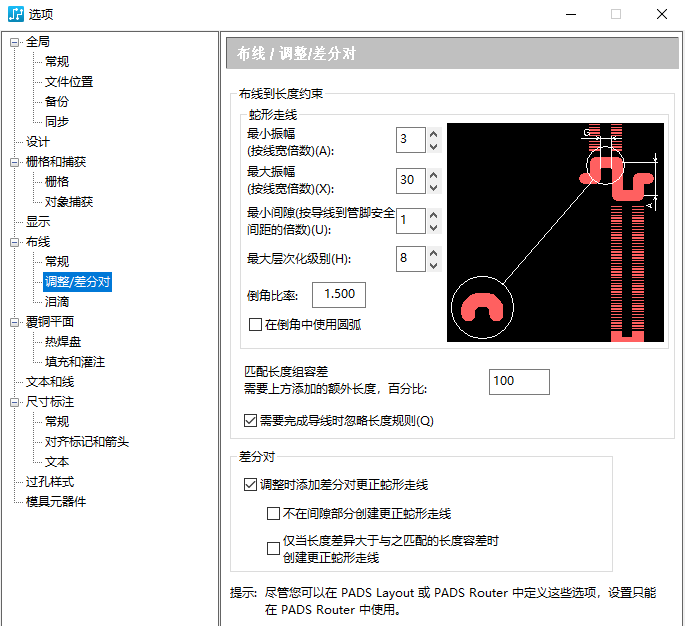
Task: Click the PADS app icon in title bar
Action: [16, 14]
